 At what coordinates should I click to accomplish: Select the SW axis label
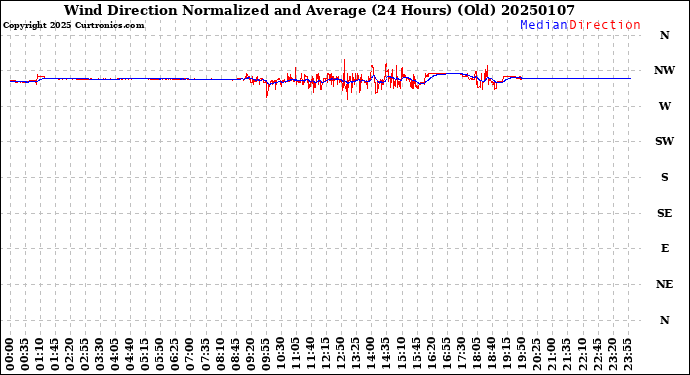664,141
